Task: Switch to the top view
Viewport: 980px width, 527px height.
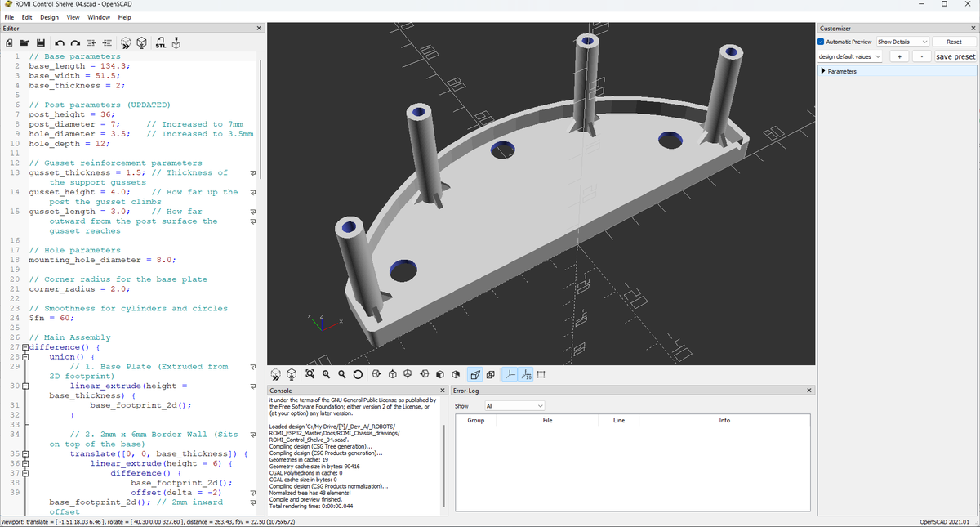Action: click(x=392, y=374)
